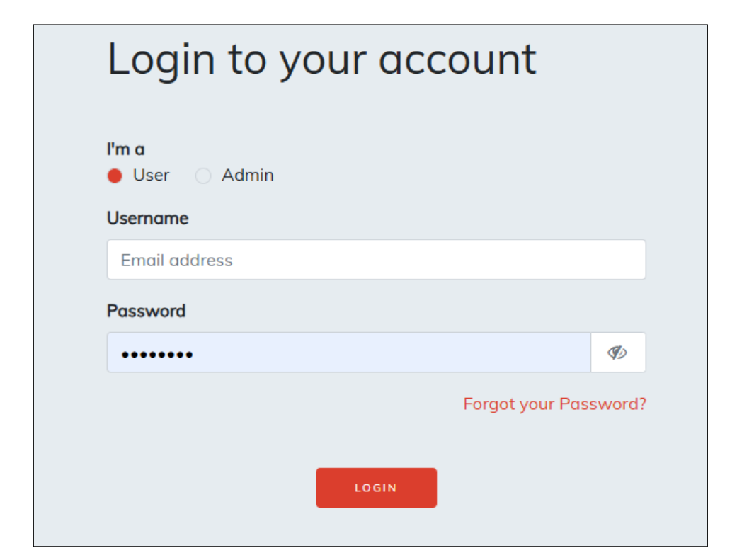Focus the Password input field
Image resolution: width=737 pixels, height=560 pixels.
point(348,353)
